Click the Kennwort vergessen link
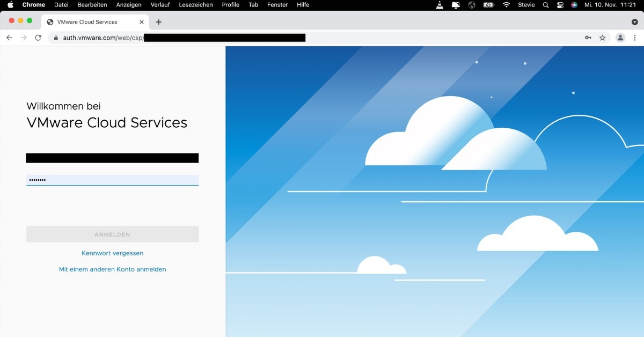Image resolution: width=644 pixels, height=337 pixels. (112, 253)
